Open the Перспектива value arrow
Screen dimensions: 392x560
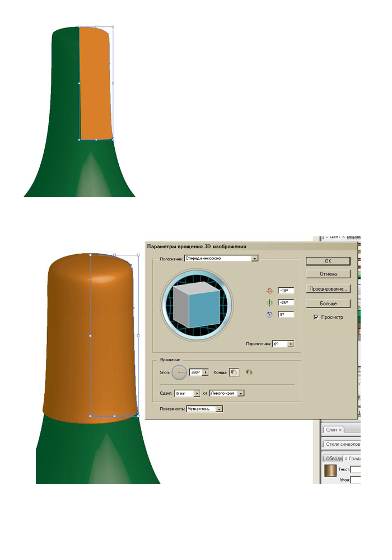point(291,344)
